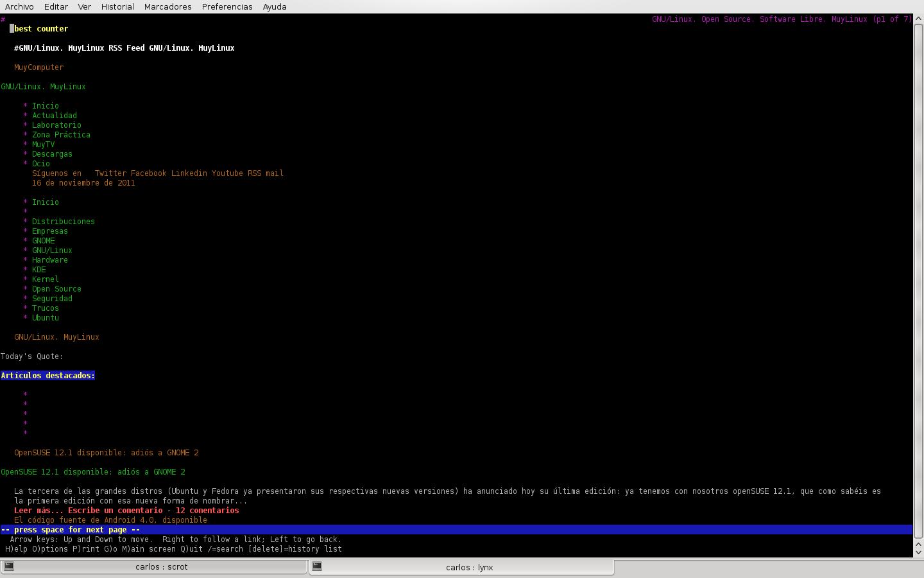
Task: Go to the Zona Práctica link
Action: 61,135
